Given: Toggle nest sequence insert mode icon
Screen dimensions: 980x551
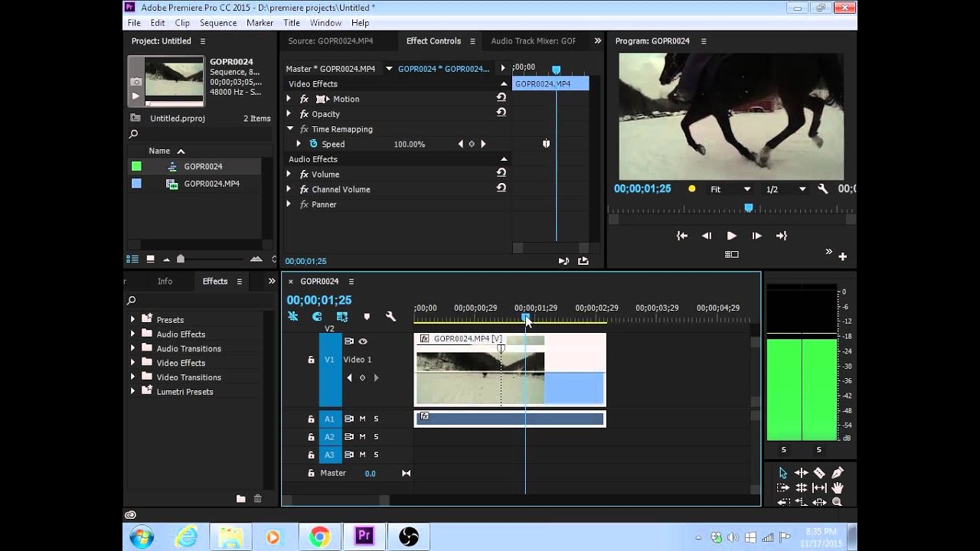Looking at the screenshot, I should 292,317.
